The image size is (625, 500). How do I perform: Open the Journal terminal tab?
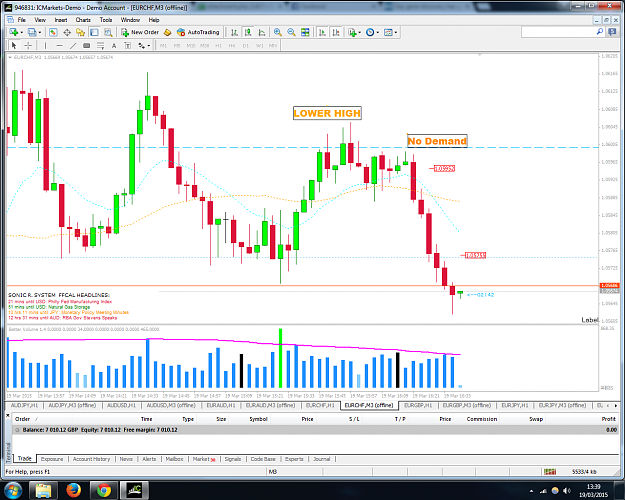[x=322, y=459]
